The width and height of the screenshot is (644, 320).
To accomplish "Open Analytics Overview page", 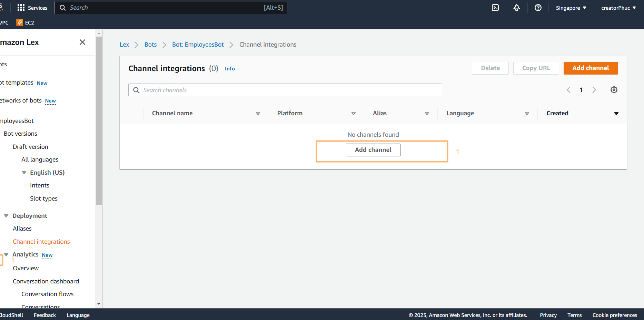I will tap(26, 268).
